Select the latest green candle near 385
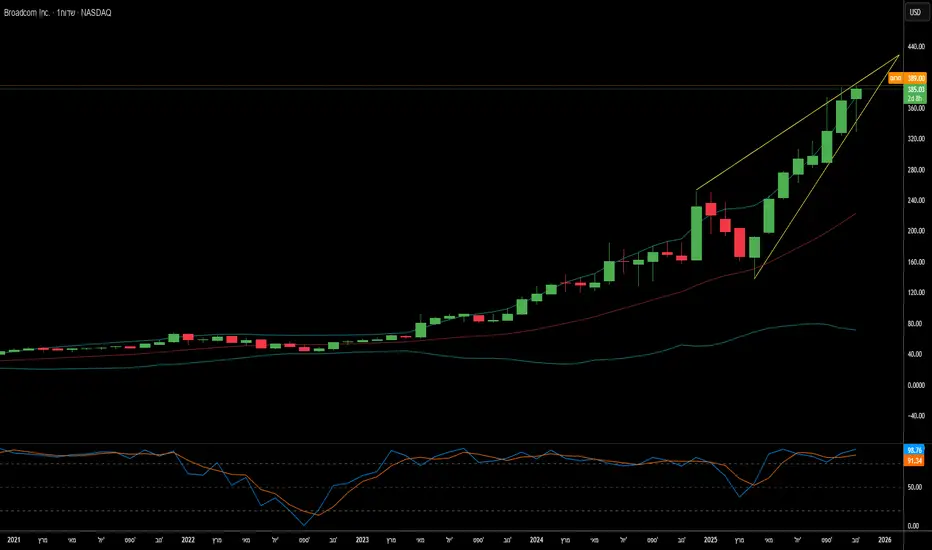Image resolution: width=932 pixels, height=550 pixels. coord(856,94)
